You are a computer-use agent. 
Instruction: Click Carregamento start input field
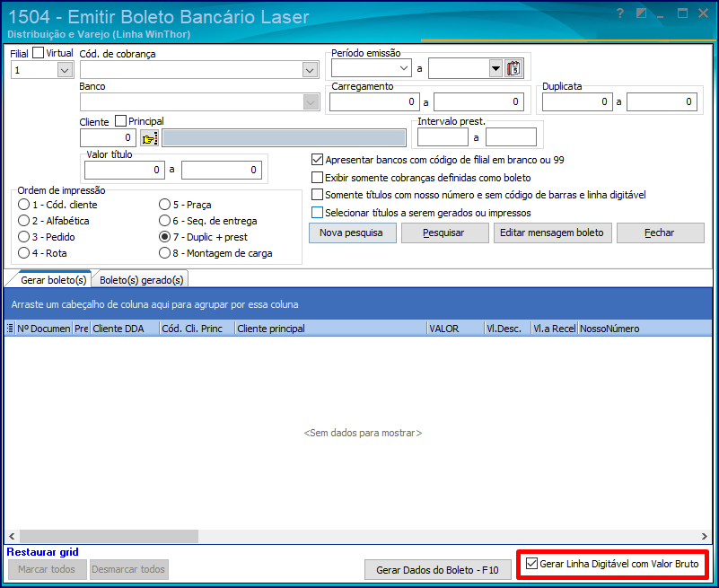pos(374,101)
